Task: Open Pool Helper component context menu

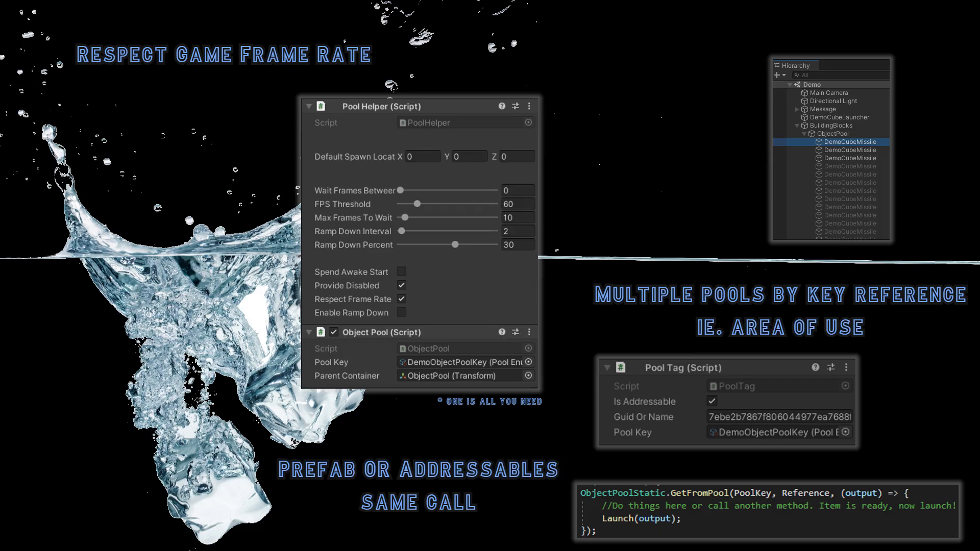Action: [529, 106]
